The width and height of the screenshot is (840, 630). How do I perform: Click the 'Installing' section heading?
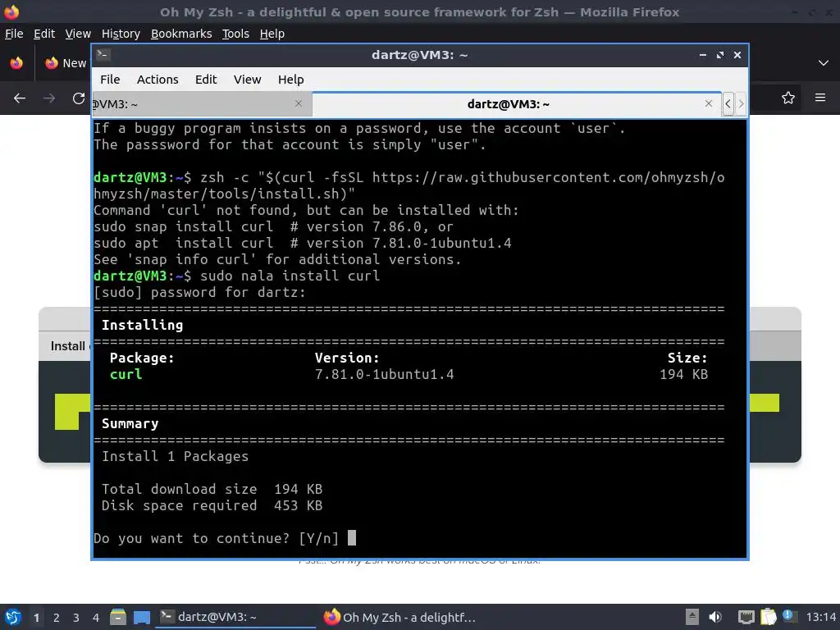(143, 325)
